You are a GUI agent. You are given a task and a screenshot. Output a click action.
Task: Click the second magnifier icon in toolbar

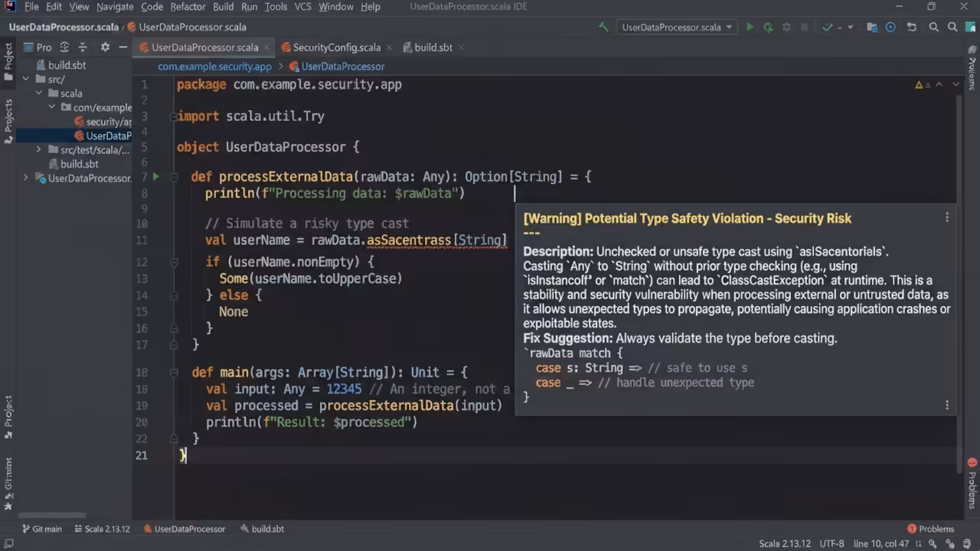[952, 27]
